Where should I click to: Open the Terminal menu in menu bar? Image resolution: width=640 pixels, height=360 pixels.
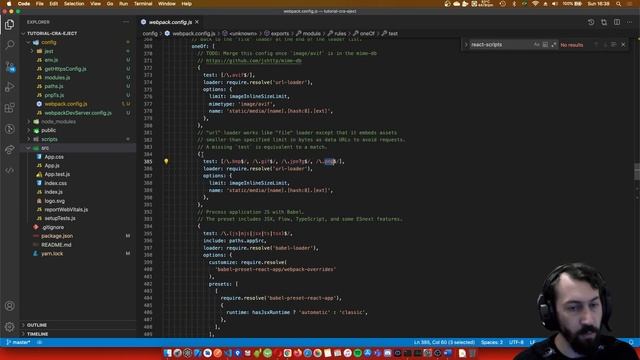143,4
